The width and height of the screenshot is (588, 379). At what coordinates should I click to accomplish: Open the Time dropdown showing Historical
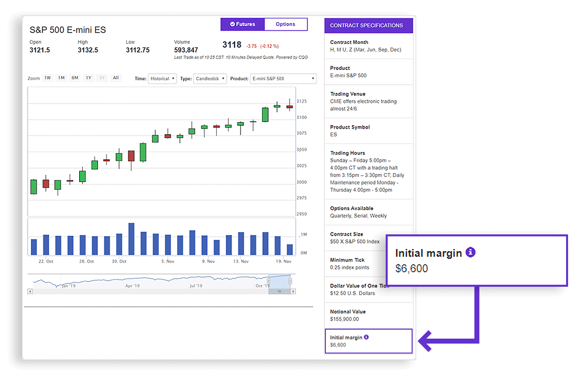162,79
